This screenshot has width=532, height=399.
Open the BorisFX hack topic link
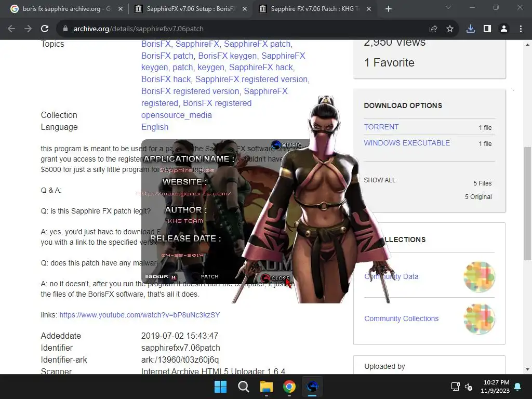pyautogui.click(x=166, y=79)
